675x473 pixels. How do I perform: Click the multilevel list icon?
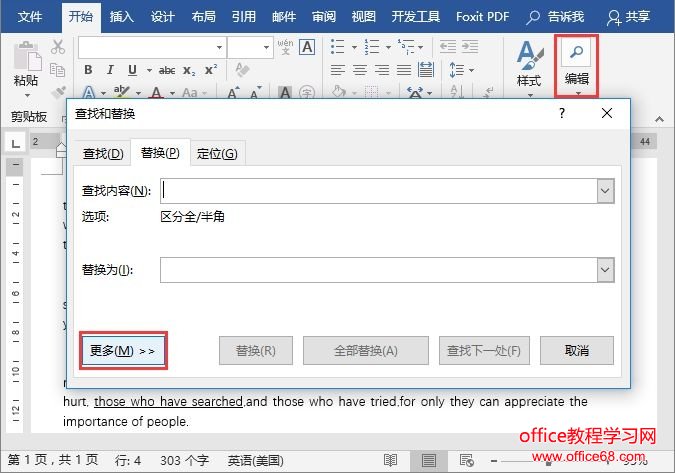(x=406, y=47)
